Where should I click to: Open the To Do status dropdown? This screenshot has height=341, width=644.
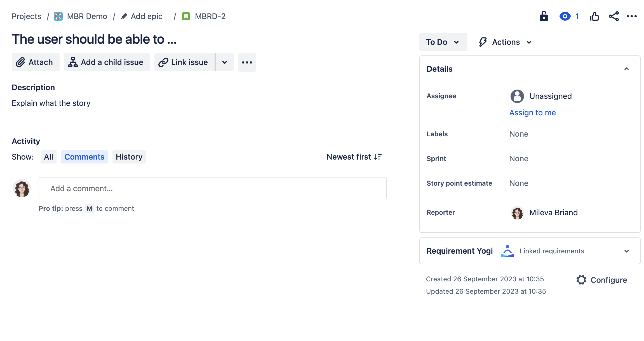point(443,42)
